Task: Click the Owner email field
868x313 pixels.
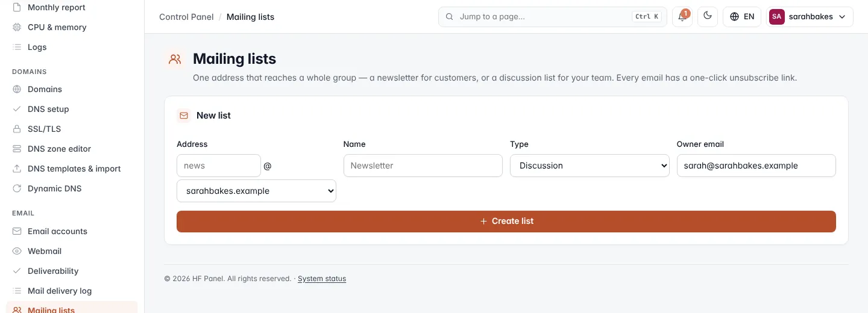Action: 756,166
